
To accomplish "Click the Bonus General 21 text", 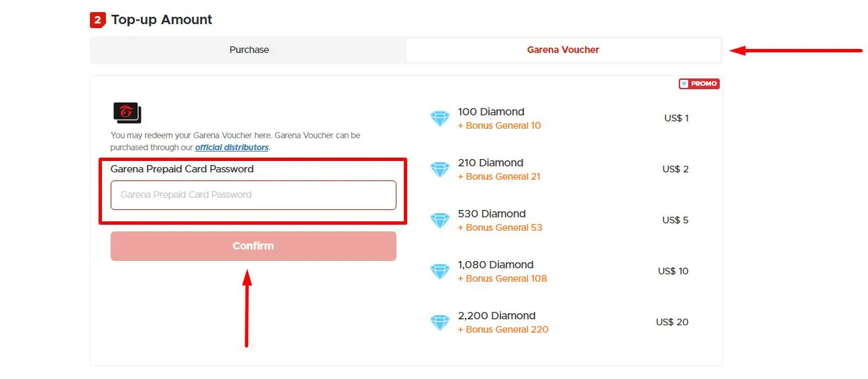I will [x=499, y=176].
